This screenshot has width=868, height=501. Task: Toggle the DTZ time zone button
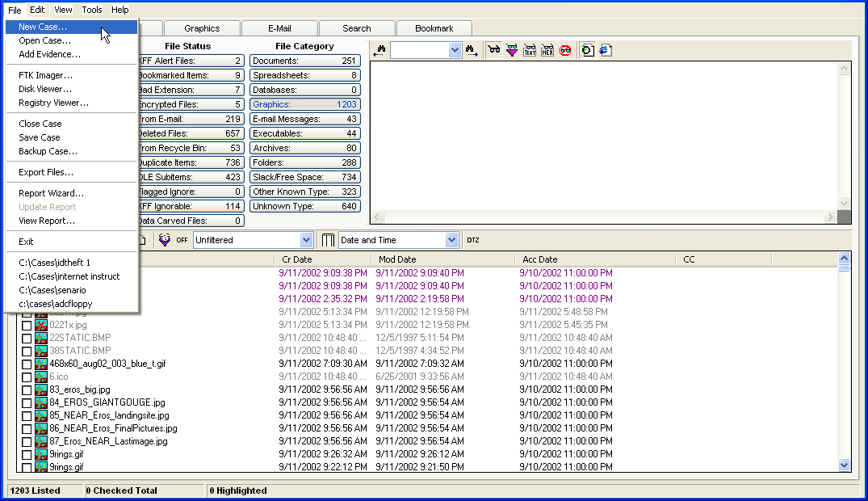pyautogui.click(x=472, y=240)
